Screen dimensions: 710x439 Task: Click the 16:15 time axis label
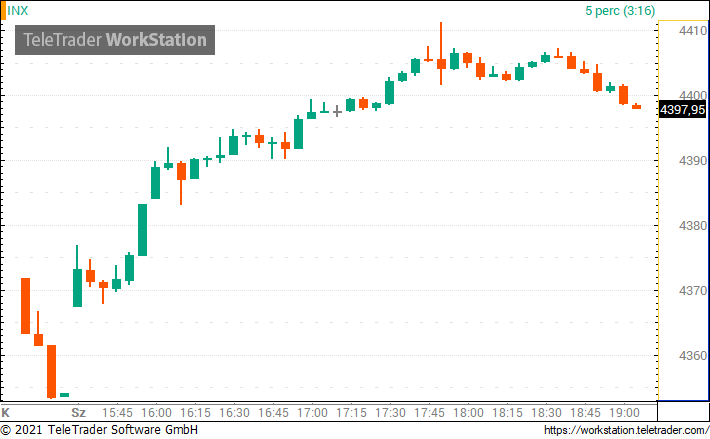[195, 413]
